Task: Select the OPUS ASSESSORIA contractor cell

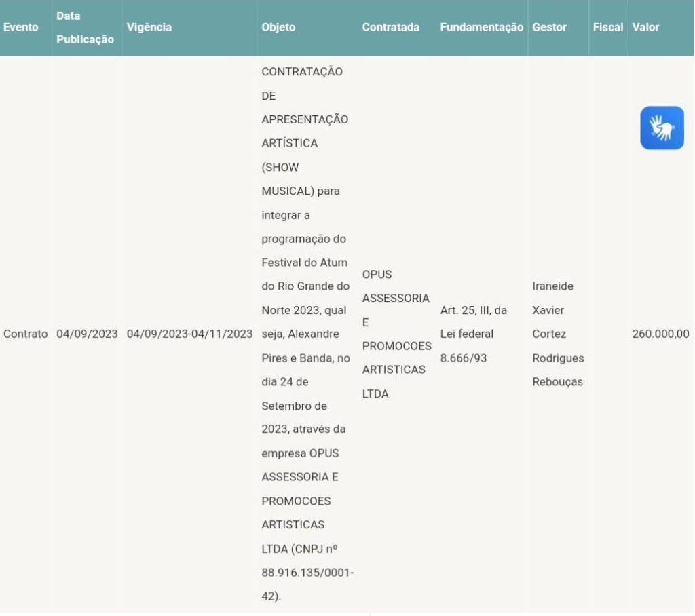Action: pos(396,334)
